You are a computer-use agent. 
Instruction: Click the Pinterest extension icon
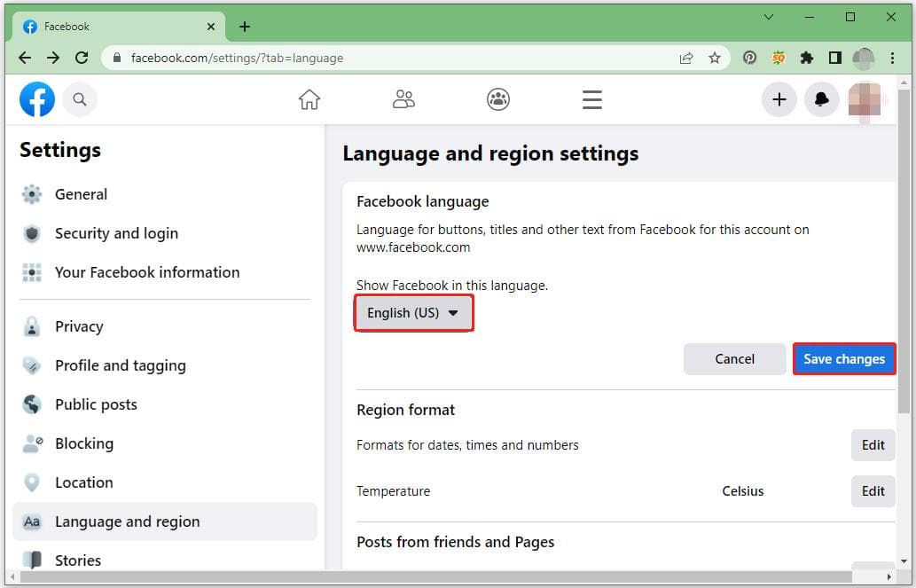(x=749, y=58)
